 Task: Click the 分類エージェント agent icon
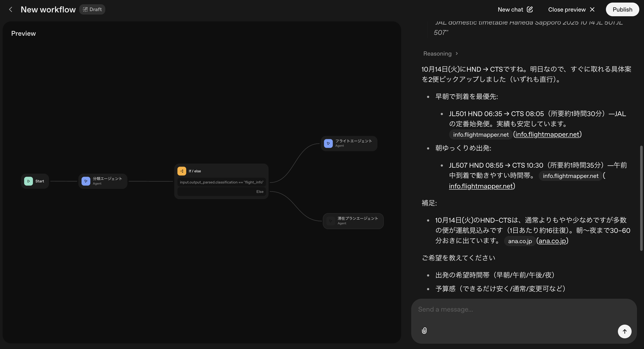[x=86, y=181]
